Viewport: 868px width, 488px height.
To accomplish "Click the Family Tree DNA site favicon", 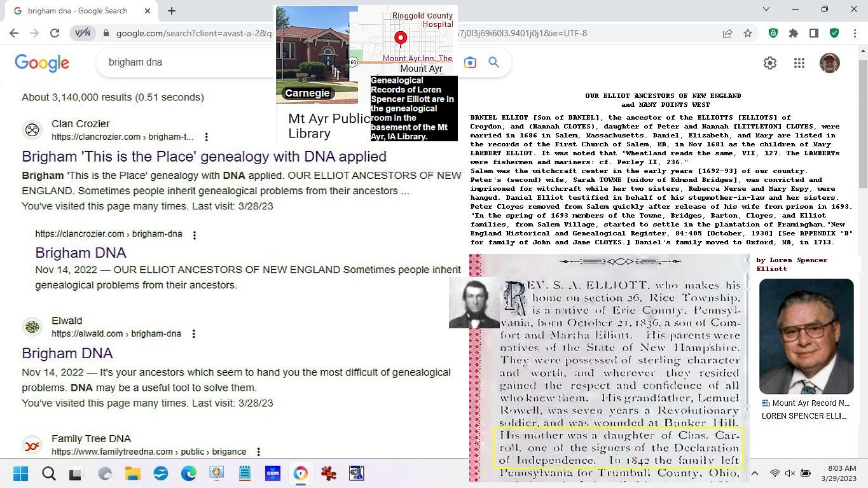I will 32,445.
